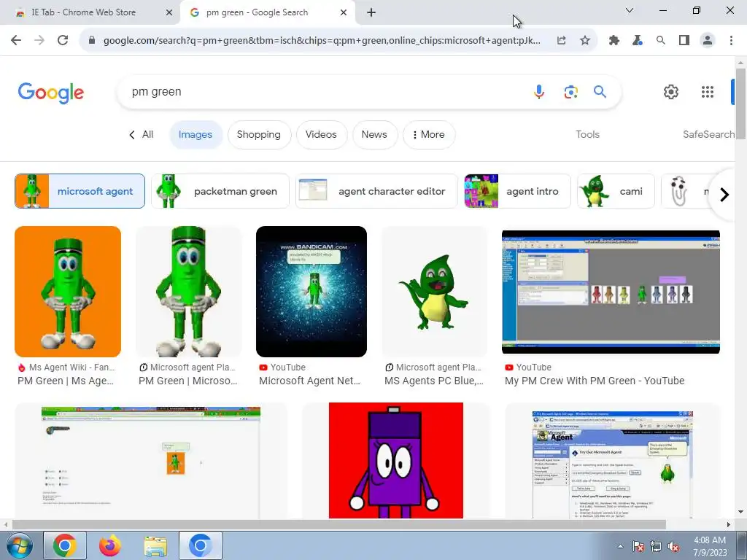The height and width of the screenshot is (560, 747).
Task: Select the agent character editor chip
Action: [376, 192]
